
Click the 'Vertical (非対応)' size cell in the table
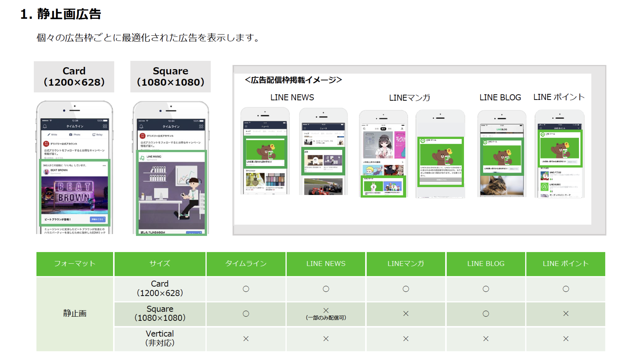(x=160, y=339)
